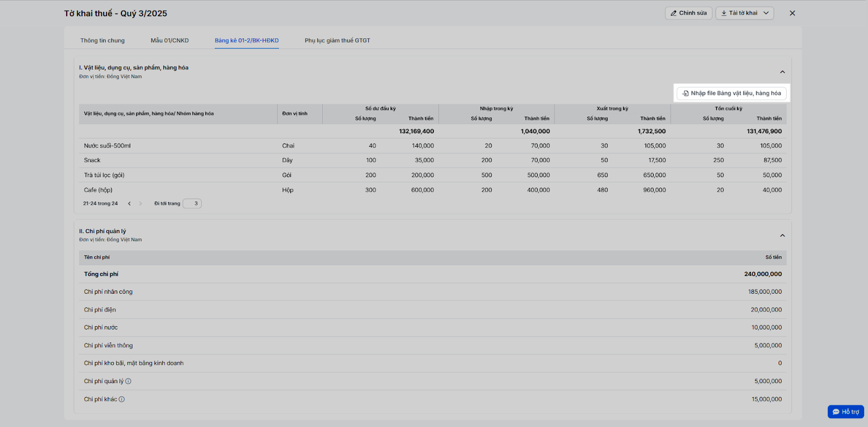Click Nhập file Bảng vật liệu, hàng hóa
868x427 pixels.
731,93
